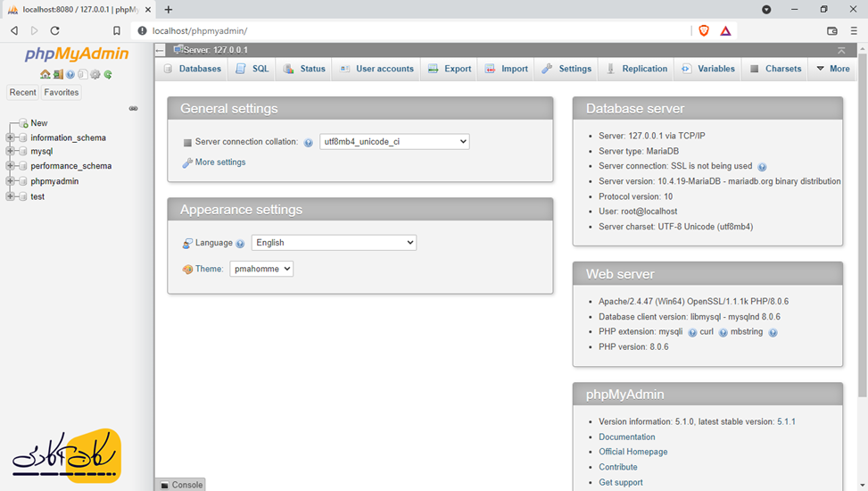Open the Replication tab
Screen dimensions: 868x491
(637, 69)
